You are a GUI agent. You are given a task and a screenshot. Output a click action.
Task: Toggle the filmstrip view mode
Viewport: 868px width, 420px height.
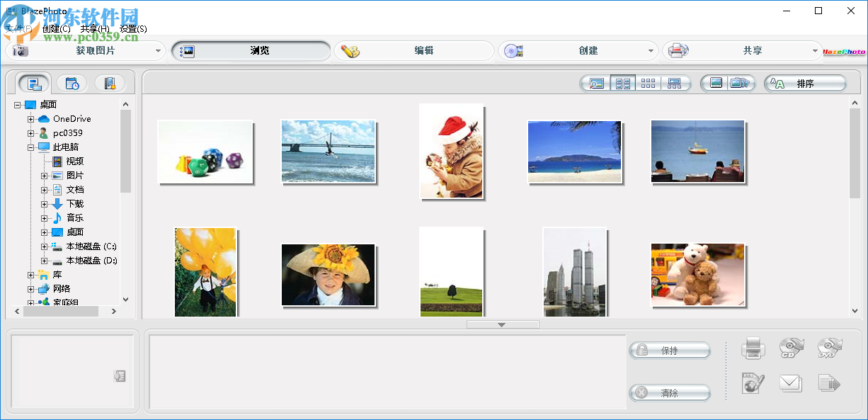tap(673, 83)
